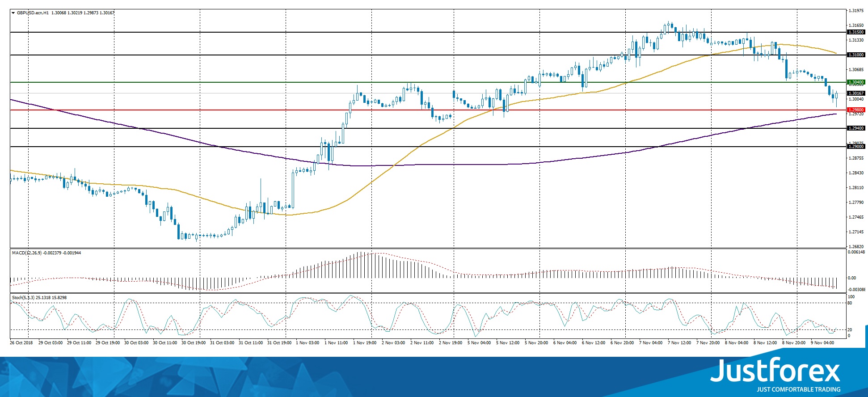Select the 1.29000 horizontal line price tag
868x397 pixels.
point(856,147)
